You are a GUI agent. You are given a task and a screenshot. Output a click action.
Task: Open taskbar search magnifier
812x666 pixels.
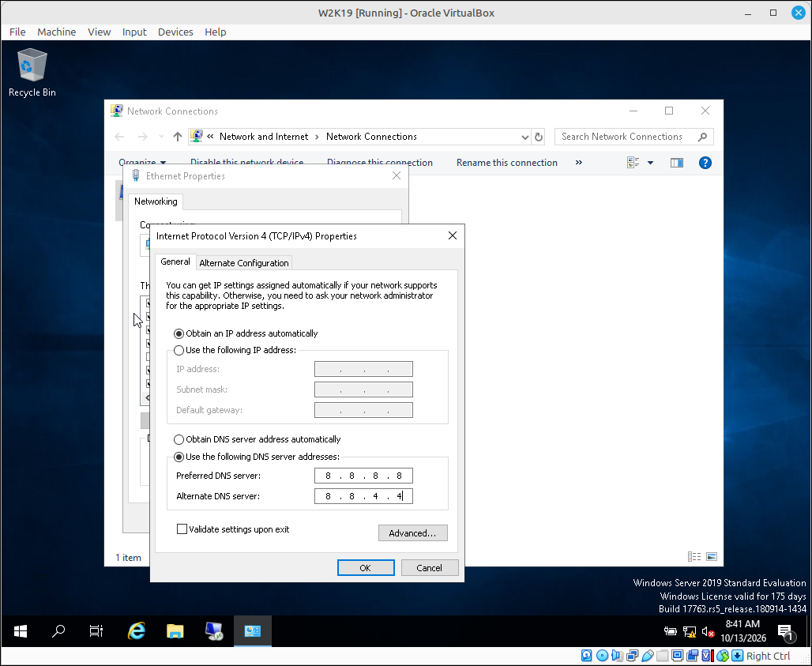tap(58, 630)
